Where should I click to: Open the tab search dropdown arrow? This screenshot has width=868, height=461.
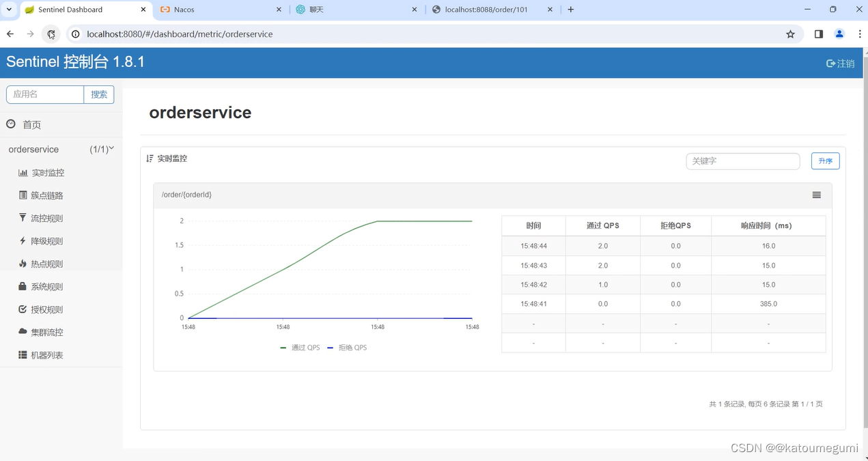pyautogui.click(x=9, y=10)
